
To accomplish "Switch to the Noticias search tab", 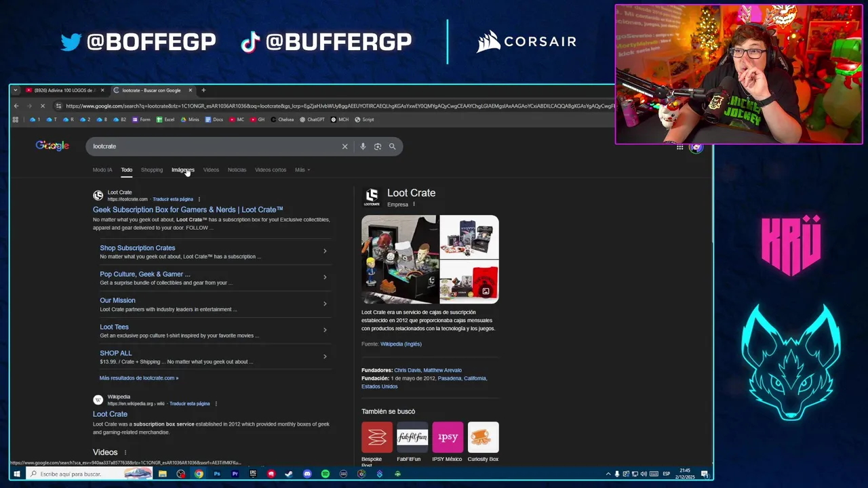I will coord(237,169).
